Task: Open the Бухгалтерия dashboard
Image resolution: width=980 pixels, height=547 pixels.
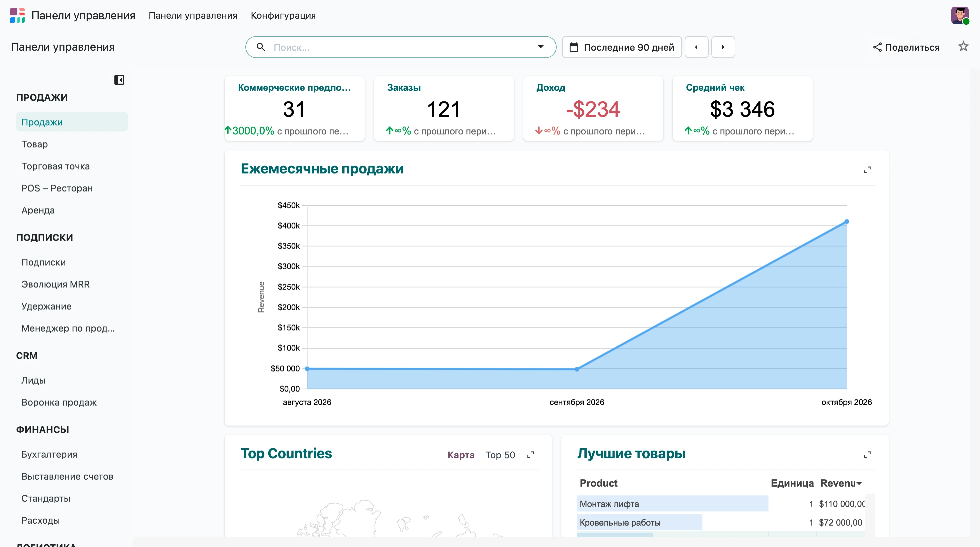Action: pyautogui.click(x=72, y=455)
